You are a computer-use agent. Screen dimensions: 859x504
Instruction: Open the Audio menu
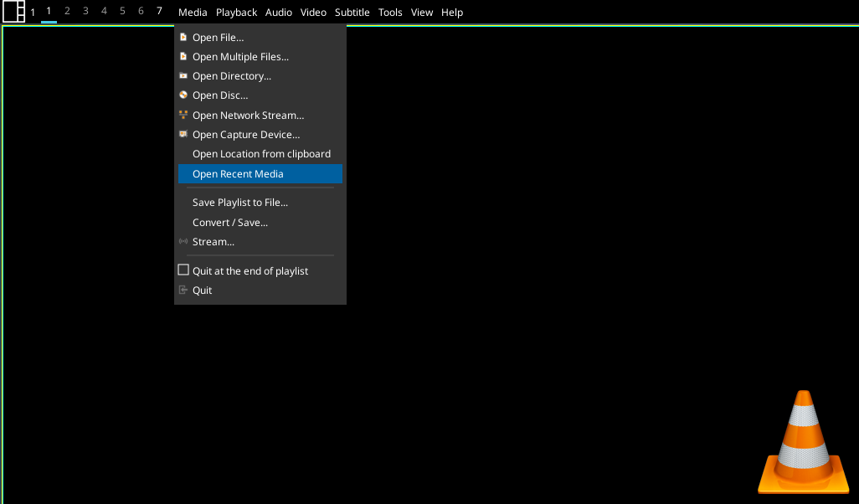tap(278, 12)
